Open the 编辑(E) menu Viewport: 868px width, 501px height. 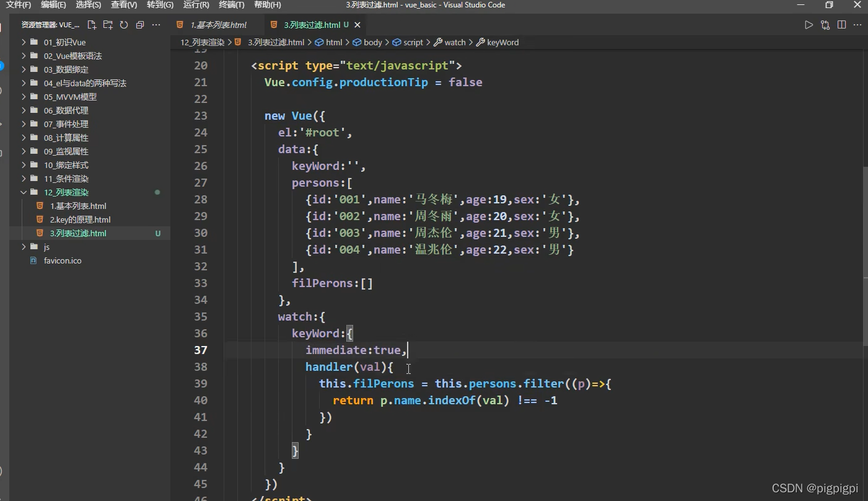(53, 5)
